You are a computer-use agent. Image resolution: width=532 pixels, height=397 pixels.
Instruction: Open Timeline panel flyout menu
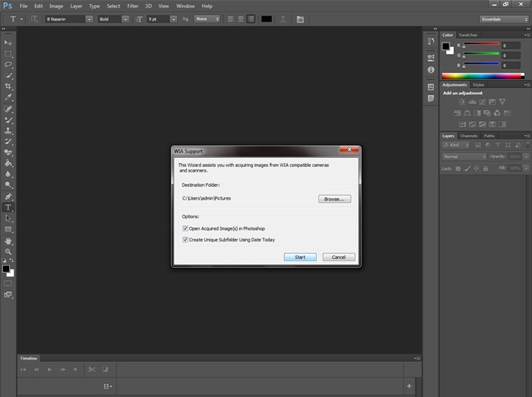[x=417, y=358]
